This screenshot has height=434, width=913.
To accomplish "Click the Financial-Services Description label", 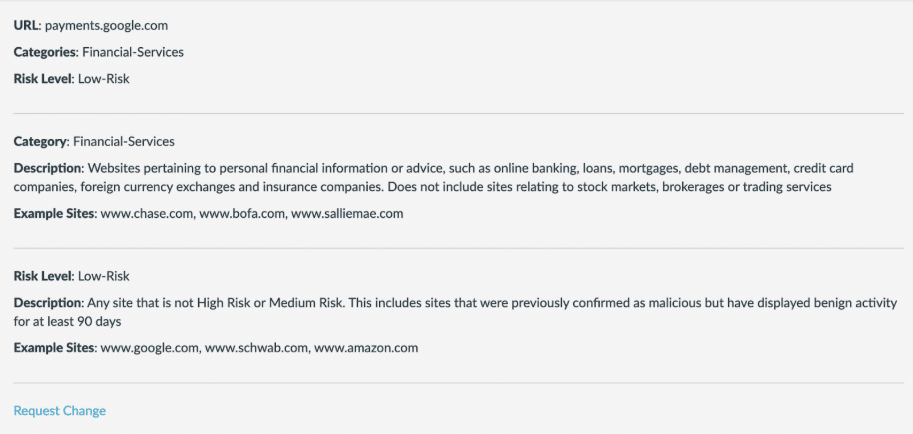I will pyautogui.click(x=48, y=168).
